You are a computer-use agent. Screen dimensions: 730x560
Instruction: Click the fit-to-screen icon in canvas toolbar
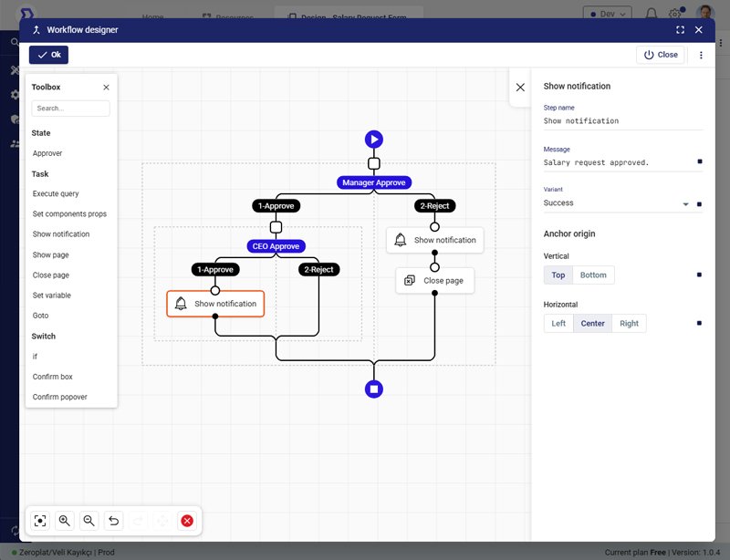coord(40,521)
